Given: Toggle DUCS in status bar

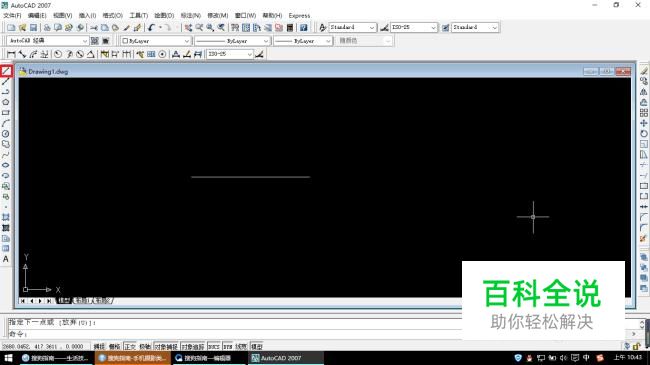Looking at the screenshot, I should [214, 346].
